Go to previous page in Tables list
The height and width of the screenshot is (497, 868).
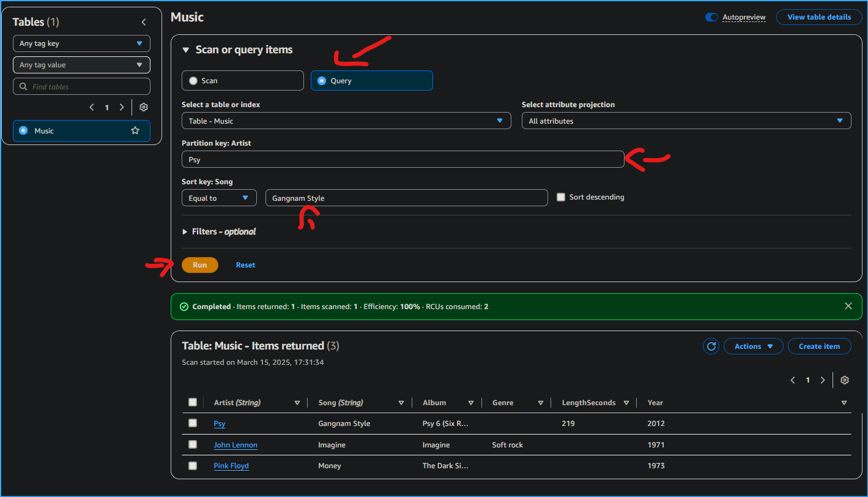pos(92,107)
